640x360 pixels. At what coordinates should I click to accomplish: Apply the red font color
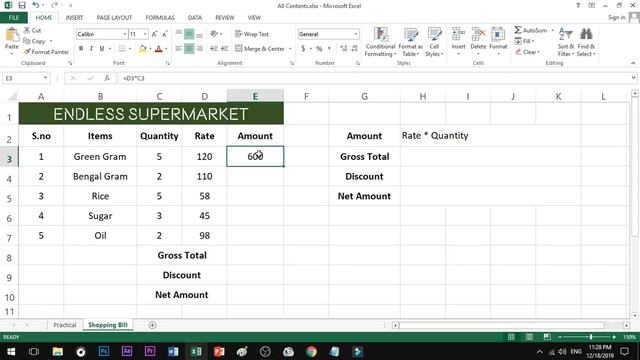pos(159,49)
